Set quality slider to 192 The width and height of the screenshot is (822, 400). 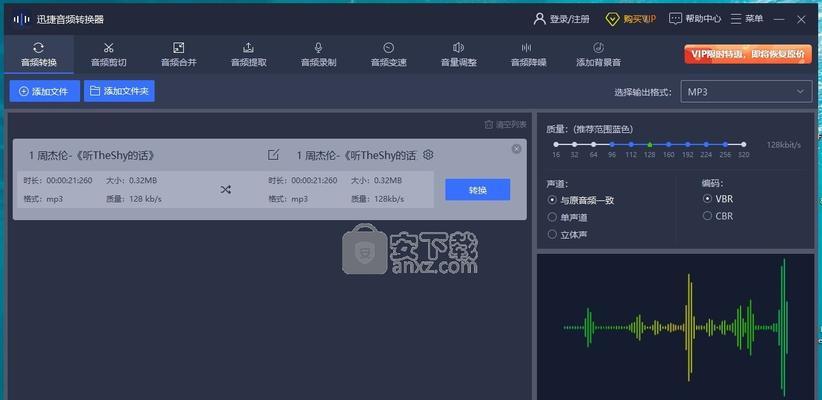[687, 144]
